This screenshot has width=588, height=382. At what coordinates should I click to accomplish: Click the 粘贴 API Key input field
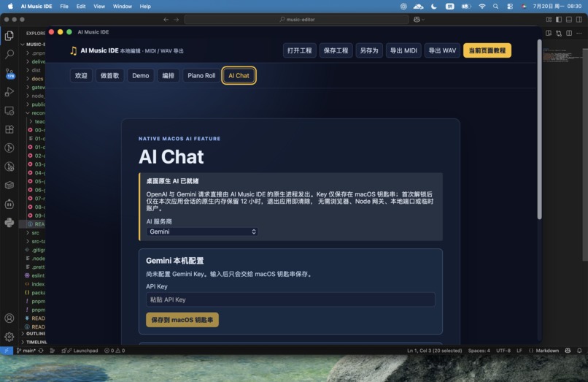290,299
